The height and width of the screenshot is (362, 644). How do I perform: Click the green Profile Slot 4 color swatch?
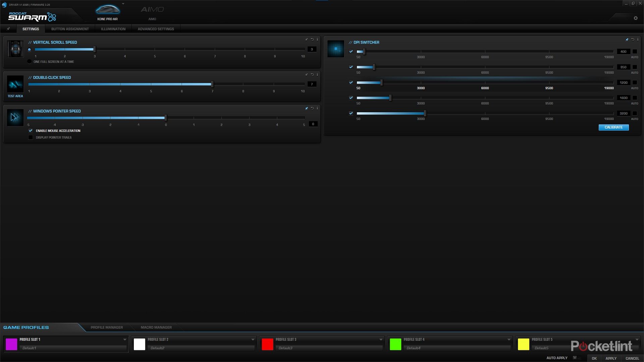pyautogui.click(x=395, y=344)
